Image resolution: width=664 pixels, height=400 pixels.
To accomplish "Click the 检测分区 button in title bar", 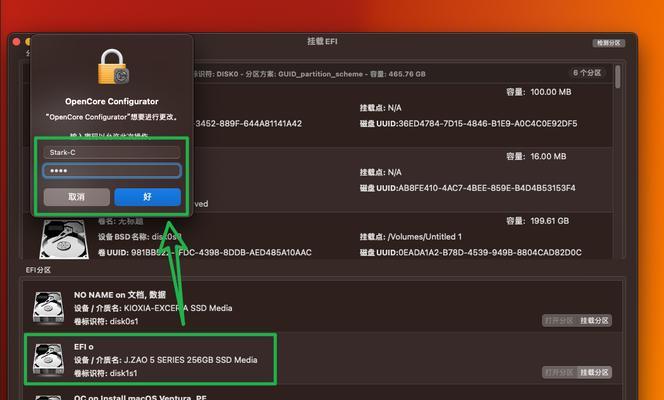I will point(609,43).
